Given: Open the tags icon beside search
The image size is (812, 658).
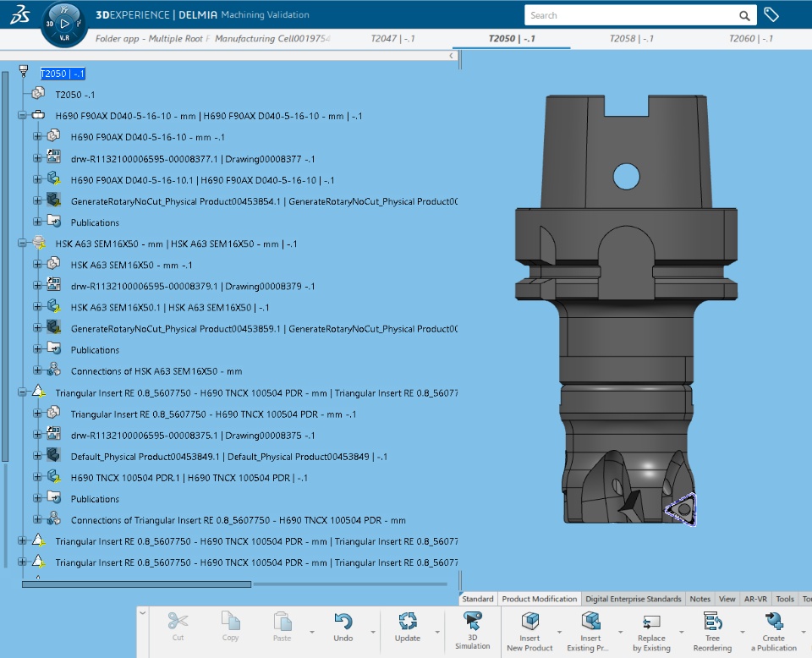Looking at the screenshot, I should pyautogui.click(x=771, y=15).
